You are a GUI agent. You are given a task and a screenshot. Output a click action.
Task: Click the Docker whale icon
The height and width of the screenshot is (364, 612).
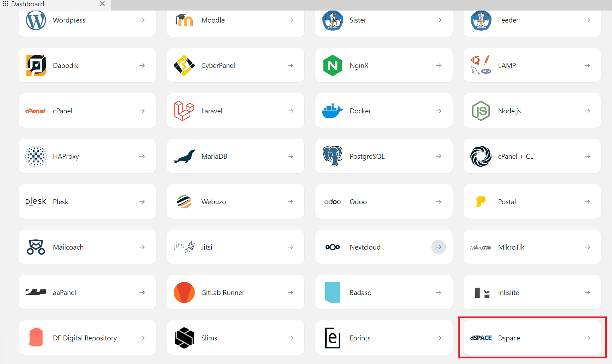[x=332, y=111]
